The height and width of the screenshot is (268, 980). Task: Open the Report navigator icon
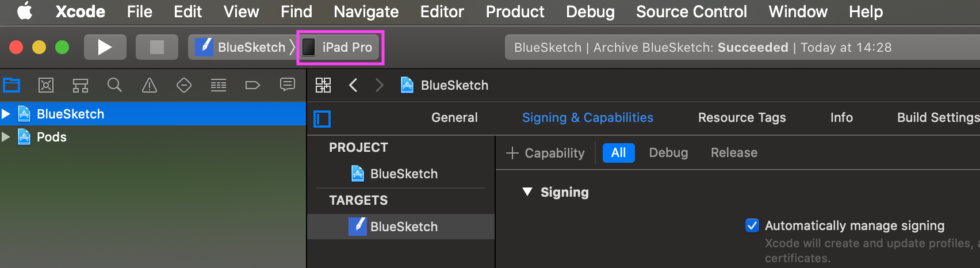287,85
